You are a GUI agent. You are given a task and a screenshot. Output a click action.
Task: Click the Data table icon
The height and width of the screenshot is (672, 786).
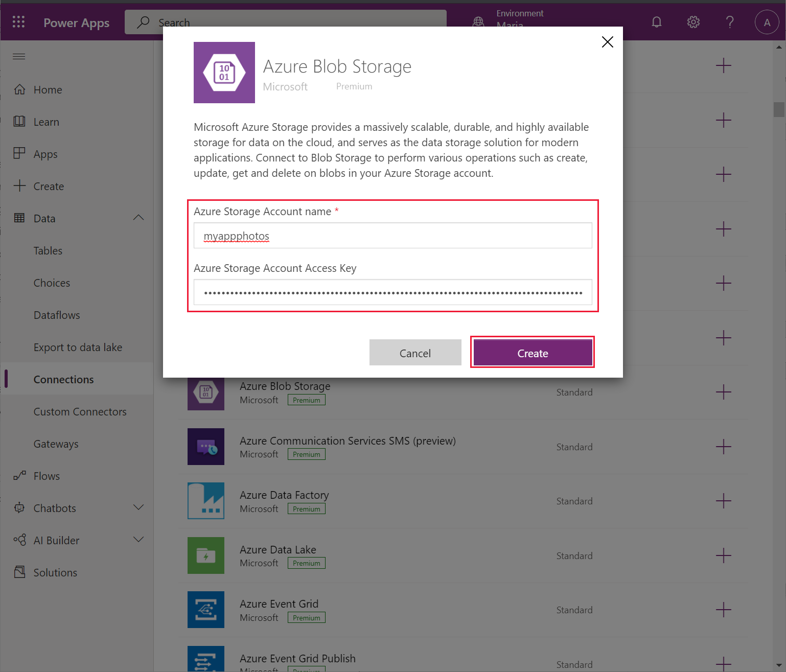[19, 218]
